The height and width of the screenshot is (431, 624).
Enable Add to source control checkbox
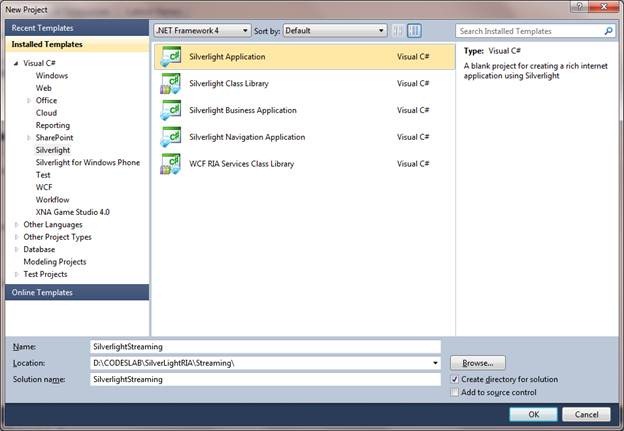[456, 393]
